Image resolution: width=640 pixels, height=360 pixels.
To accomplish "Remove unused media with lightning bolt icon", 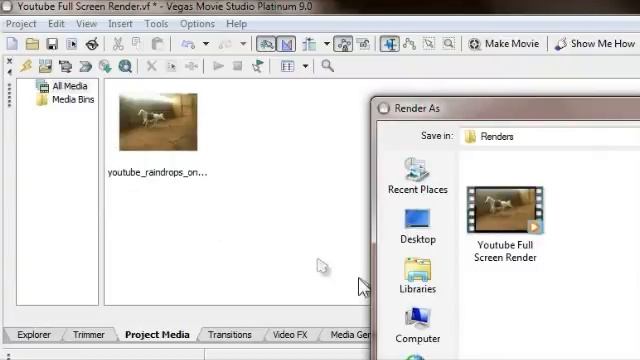I will click(26, 66).
